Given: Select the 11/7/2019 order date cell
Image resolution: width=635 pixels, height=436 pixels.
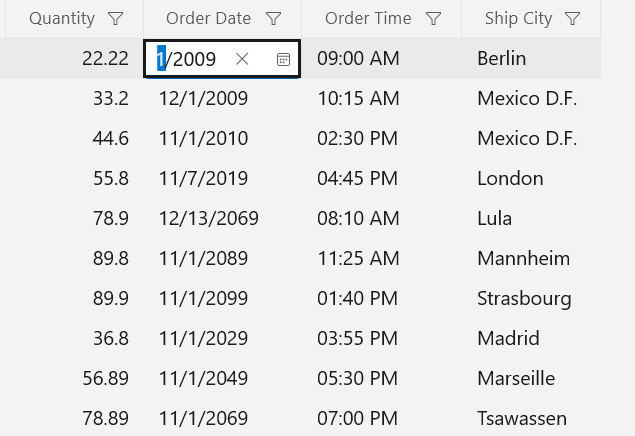Looking at the screenshot, I should 203,179.
